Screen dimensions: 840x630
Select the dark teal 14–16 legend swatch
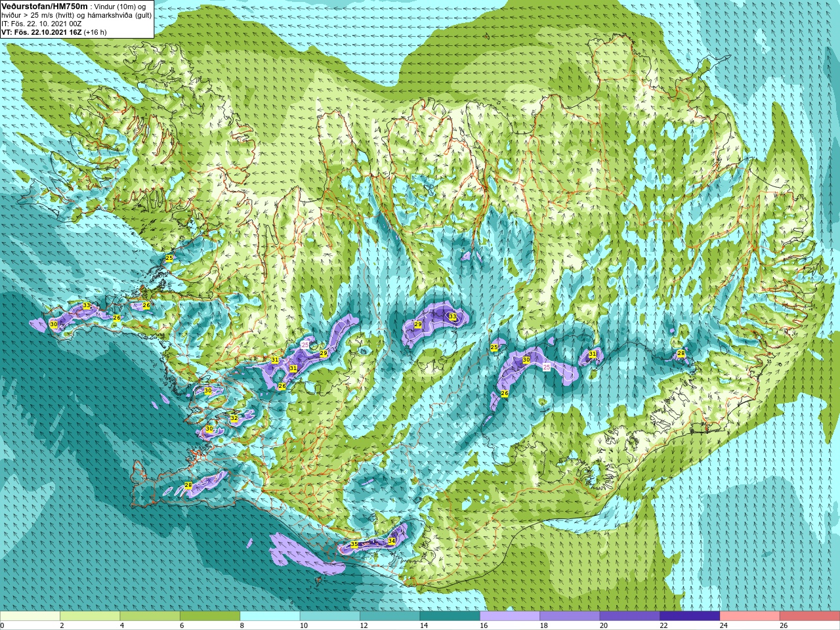[x=450, y=616]
